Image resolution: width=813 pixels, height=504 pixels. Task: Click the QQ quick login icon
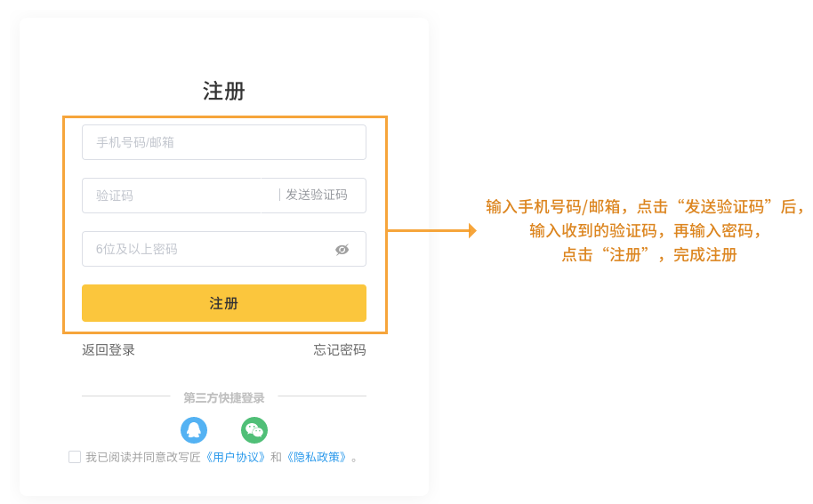click(194, 430)
